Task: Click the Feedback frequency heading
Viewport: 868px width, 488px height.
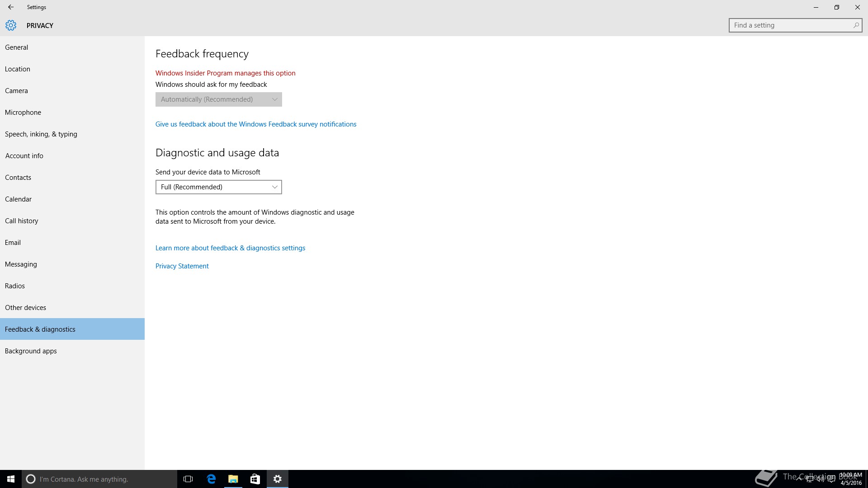Action: (x=202, y=54)
